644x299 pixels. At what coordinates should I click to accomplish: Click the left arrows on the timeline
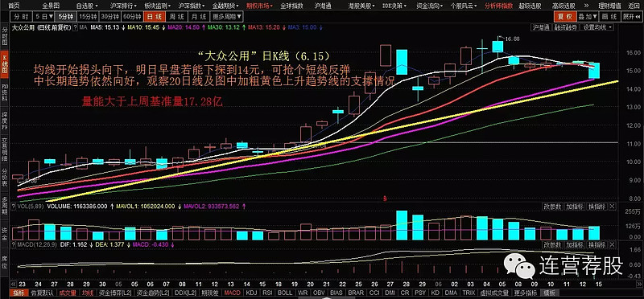[x=13, y=285]
